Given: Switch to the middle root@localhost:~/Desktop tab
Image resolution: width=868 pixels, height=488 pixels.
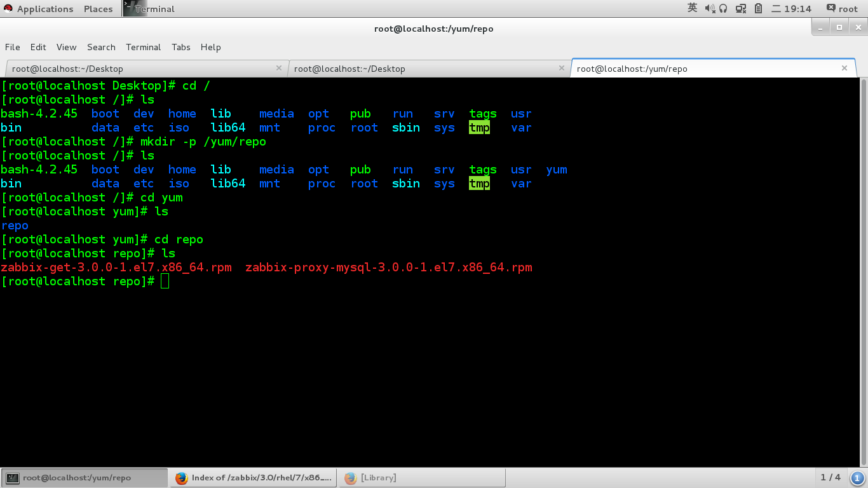Looking at the screenshot, I should pos(429,69).
